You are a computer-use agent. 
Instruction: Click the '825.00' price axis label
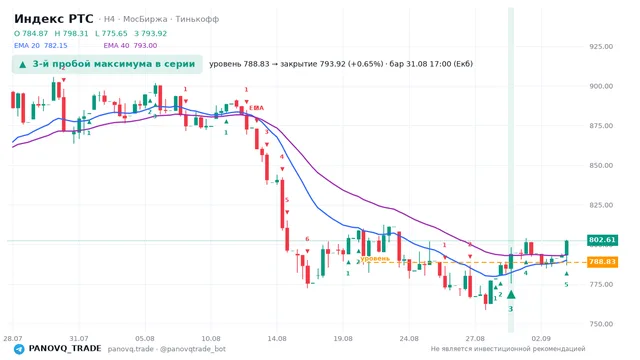[601, 205]
